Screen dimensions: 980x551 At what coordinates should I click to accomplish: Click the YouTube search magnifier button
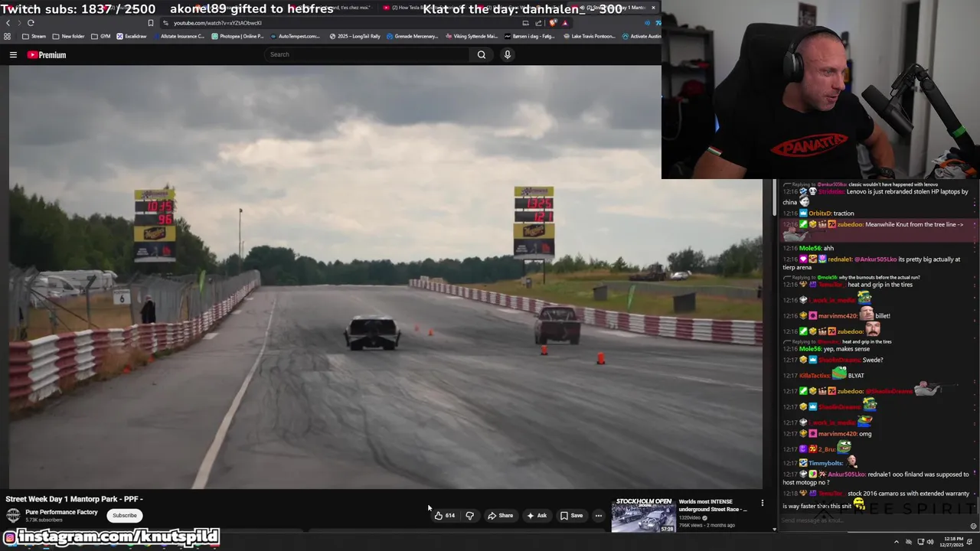[x=482, y=54]
